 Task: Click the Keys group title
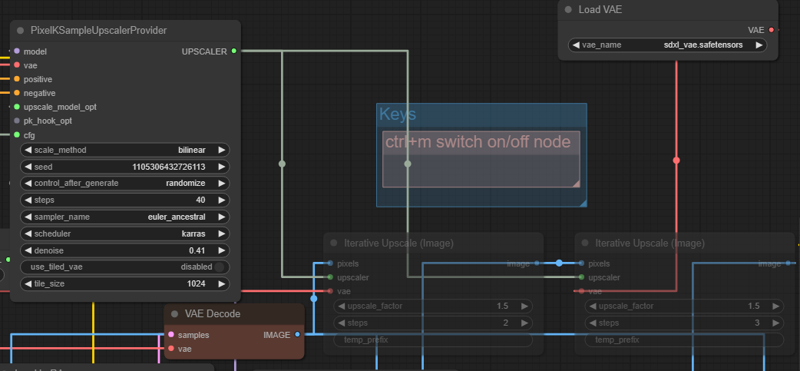point(397,114)
